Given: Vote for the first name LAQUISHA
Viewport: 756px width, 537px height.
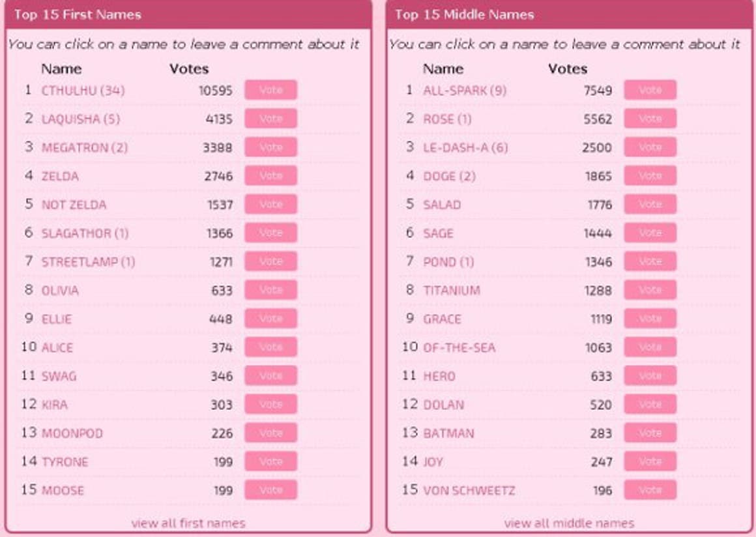Looking at the screenshot, I should pos(270,119).
